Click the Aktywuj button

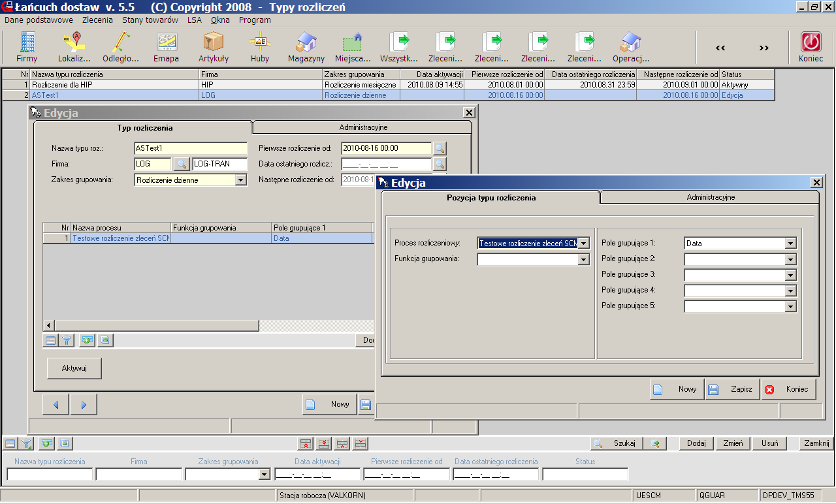pos(74,368)
